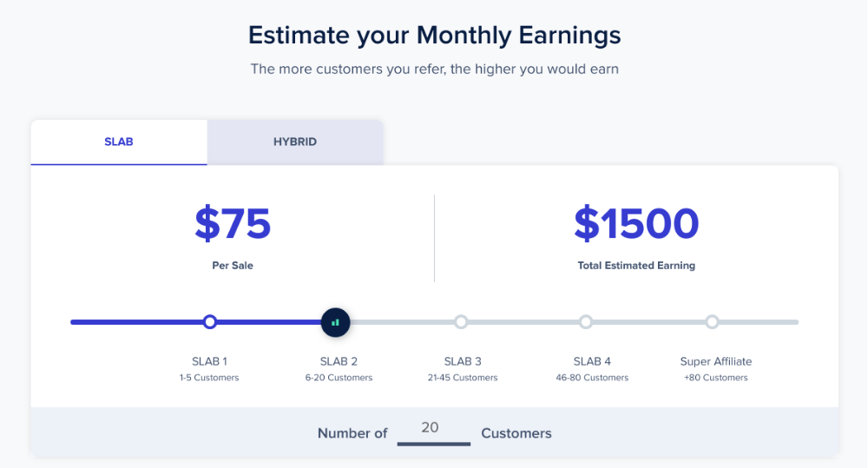Select the SLAB 4 marker circle
The height and width of the screenshot is (468, 868).
click(586, 322)
